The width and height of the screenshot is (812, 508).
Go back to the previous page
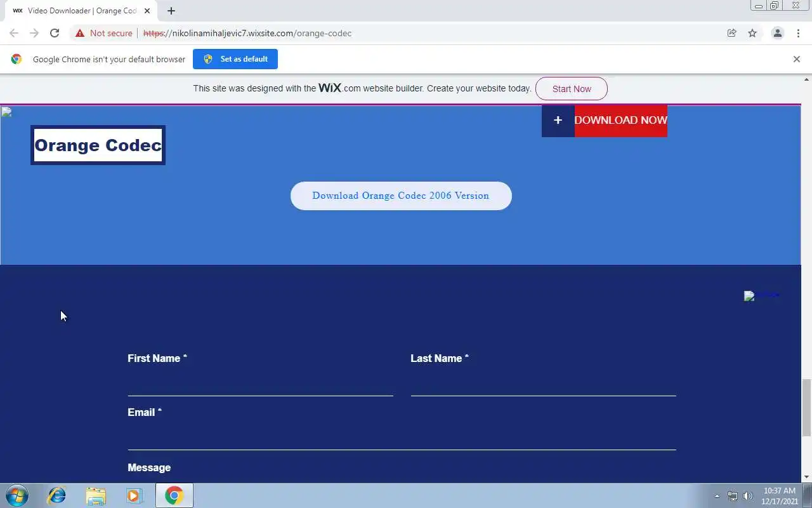[x=14, y=33]
